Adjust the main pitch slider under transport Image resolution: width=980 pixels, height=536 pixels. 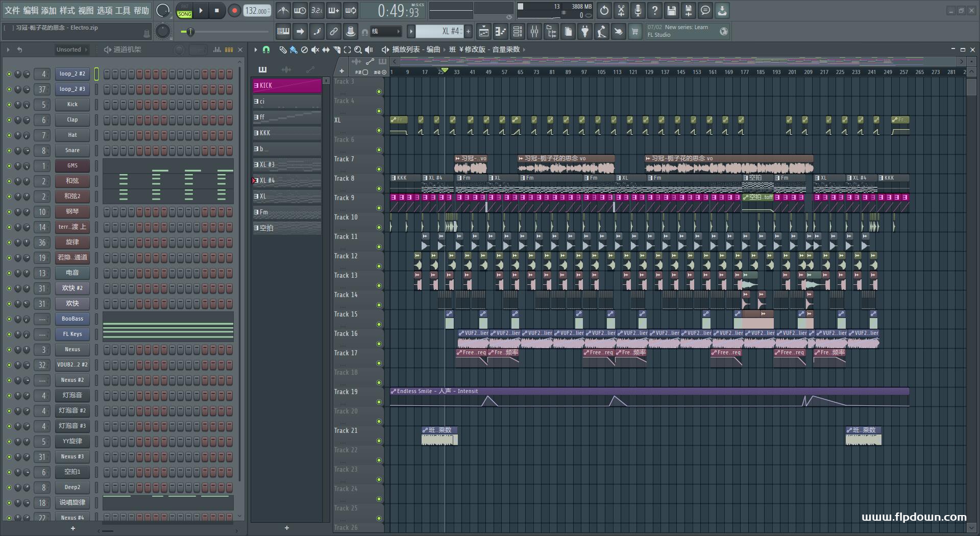(225, 32)
